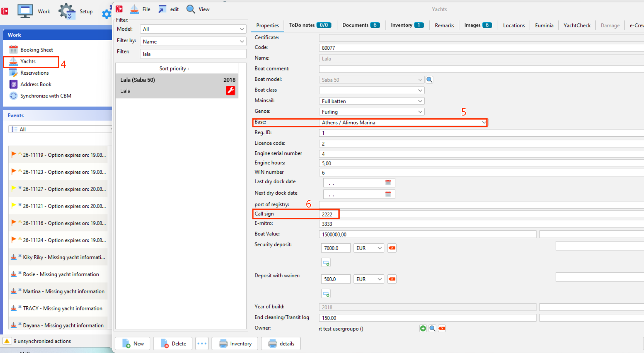Click the New button
Image resolution: width=644 pixels, height=353 pixels.
coord(133,343)
